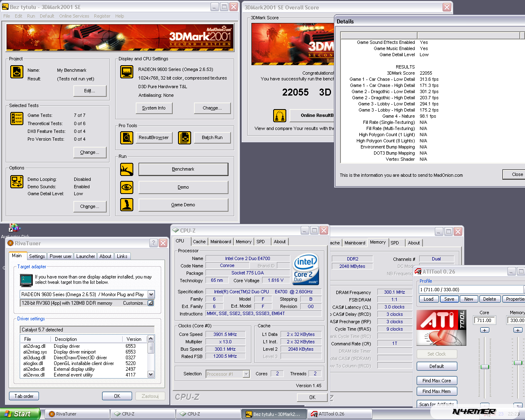Click the Save profile button in ATITool
Screen dimensions: 525x420
449,299
